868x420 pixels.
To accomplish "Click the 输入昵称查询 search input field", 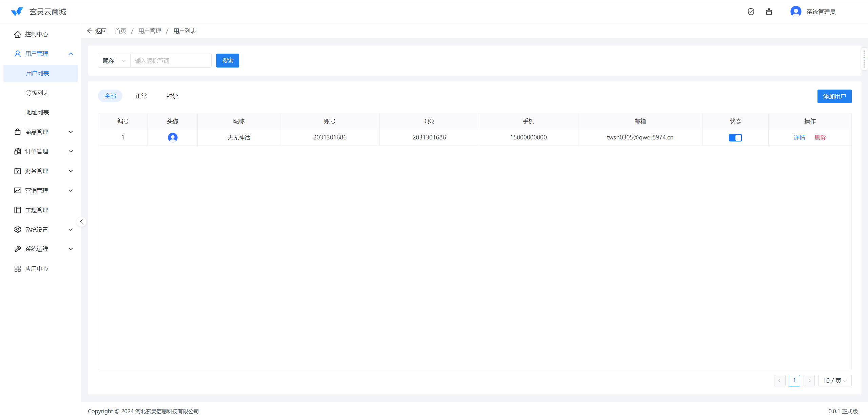I will click(x=171, y=61).
